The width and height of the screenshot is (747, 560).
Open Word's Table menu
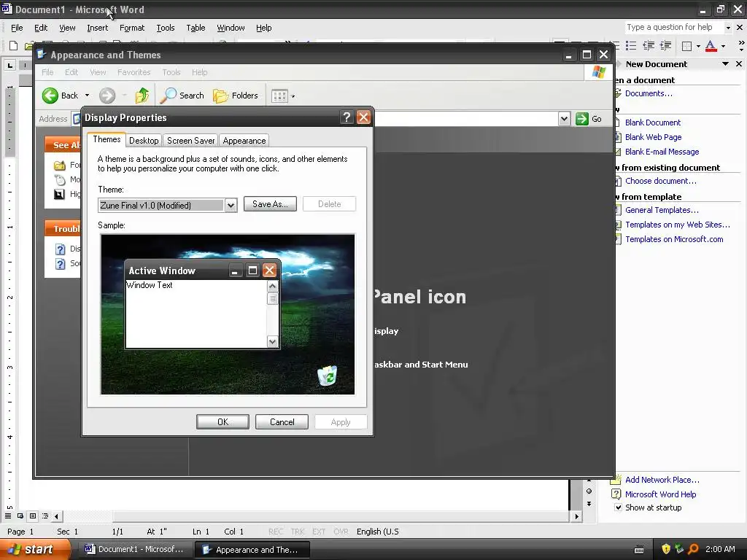pyautogui.click(x=196, y=28)
